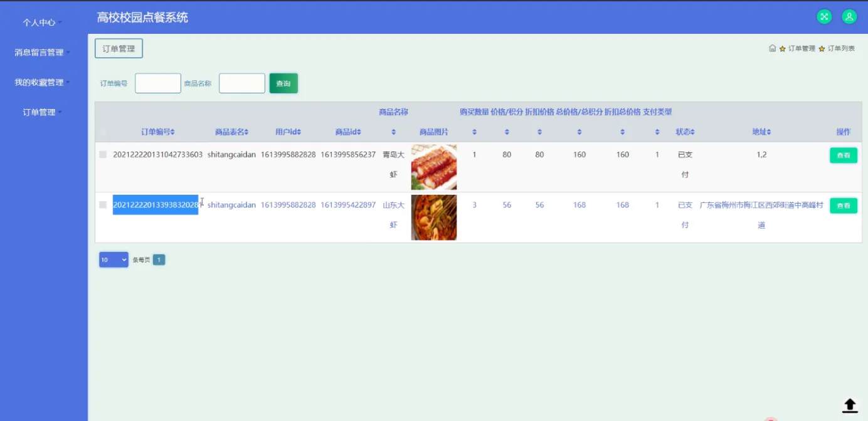Click 查看 for the 山东大虾 order
868x421 pixels.
pyautogui.click(x=844, y=205)
